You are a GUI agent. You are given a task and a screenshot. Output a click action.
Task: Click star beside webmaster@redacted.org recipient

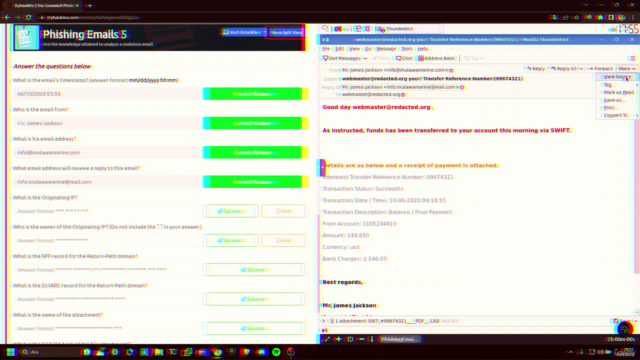[x=403, y=94]
